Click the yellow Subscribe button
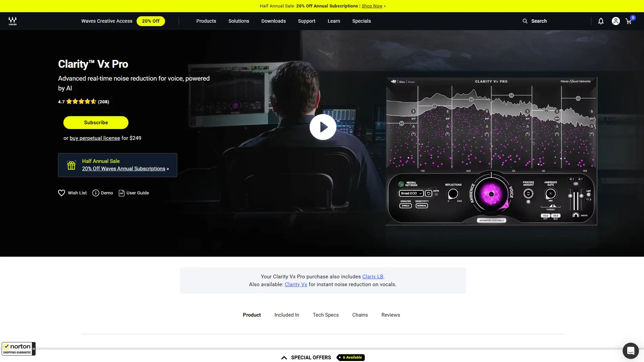Screen dimensions: 644x362 tap(96, 123)
